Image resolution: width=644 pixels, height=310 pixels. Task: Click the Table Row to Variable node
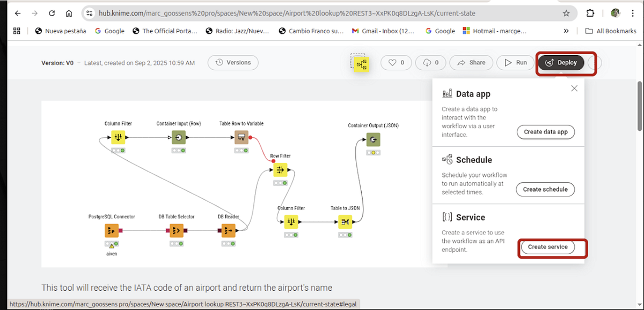coord(241,137)
